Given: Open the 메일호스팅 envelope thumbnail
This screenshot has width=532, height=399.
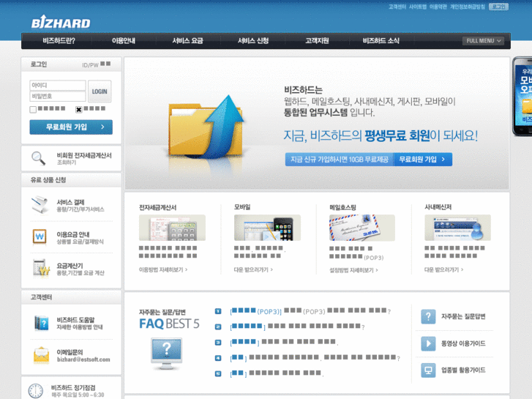Looking at the screenshot, I should pos(362,228).
